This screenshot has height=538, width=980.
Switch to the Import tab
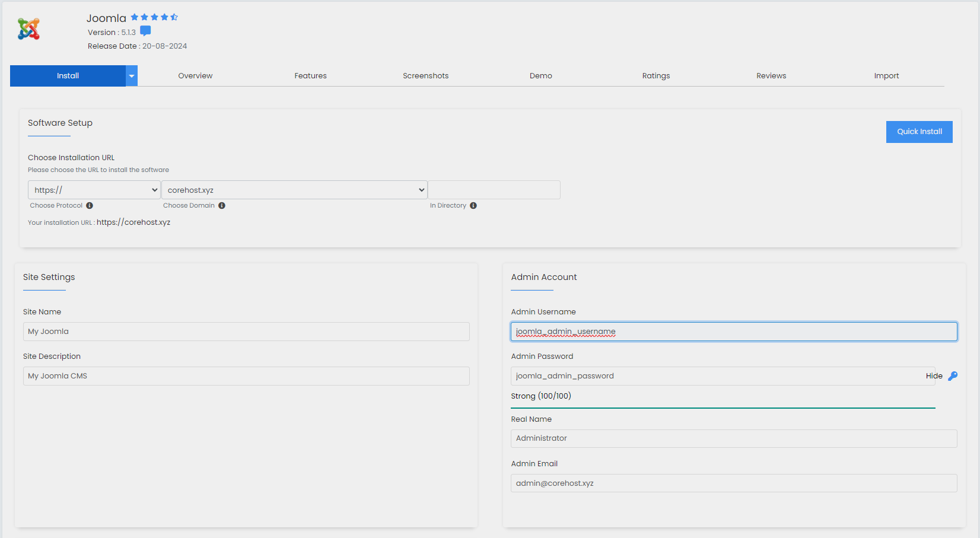click(x=886, y=76)
